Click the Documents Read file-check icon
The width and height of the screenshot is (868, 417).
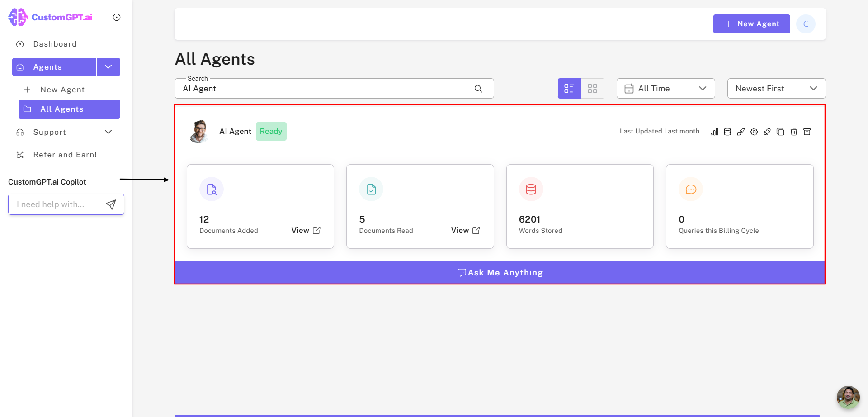[371, 189]
